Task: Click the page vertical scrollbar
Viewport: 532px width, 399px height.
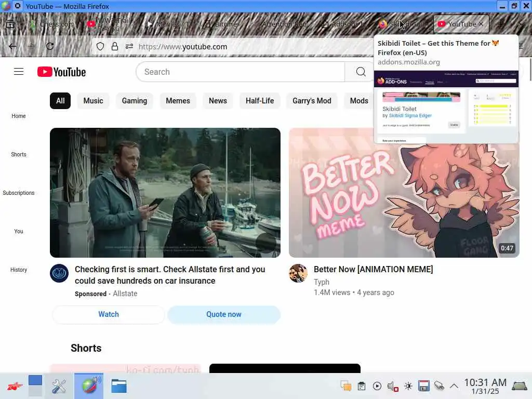Action: pyautogui.click(x=530, y=70)
